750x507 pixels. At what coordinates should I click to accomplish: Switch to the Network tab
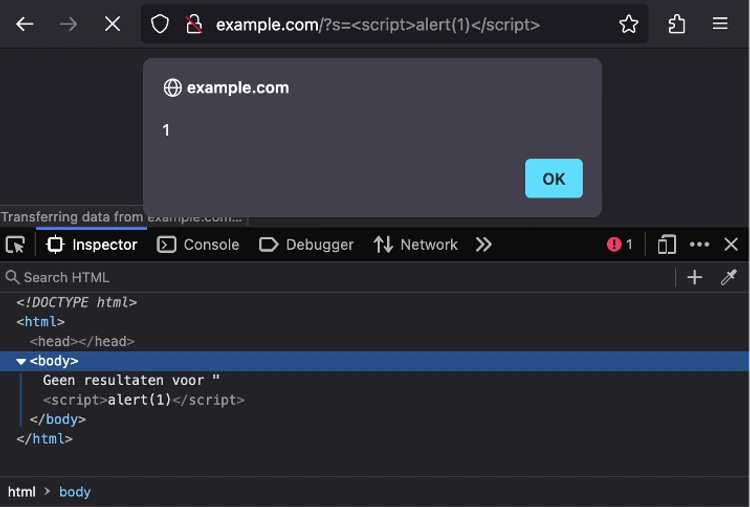416,245
